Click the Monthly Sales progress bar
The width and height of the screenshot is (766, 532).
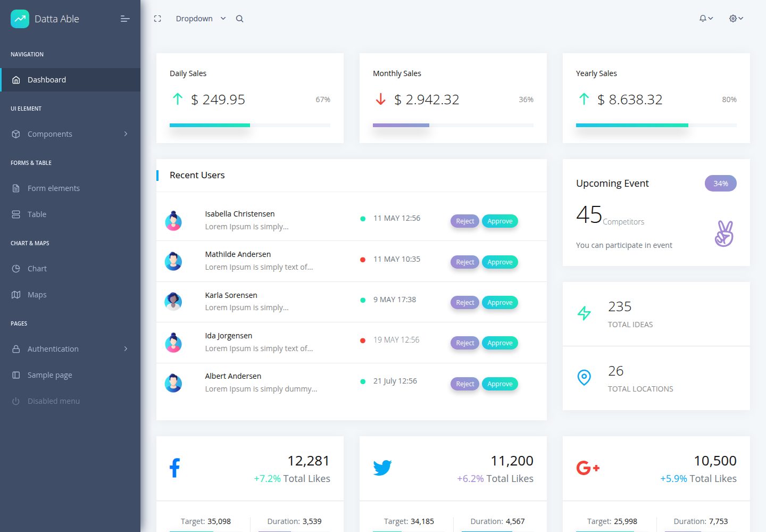453,126
